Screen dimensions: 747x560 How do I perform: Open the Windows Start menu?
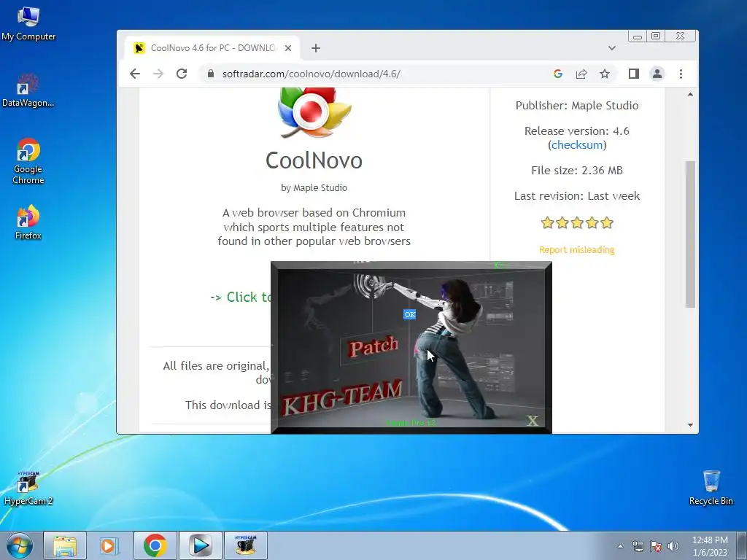[x=20, y=545]
